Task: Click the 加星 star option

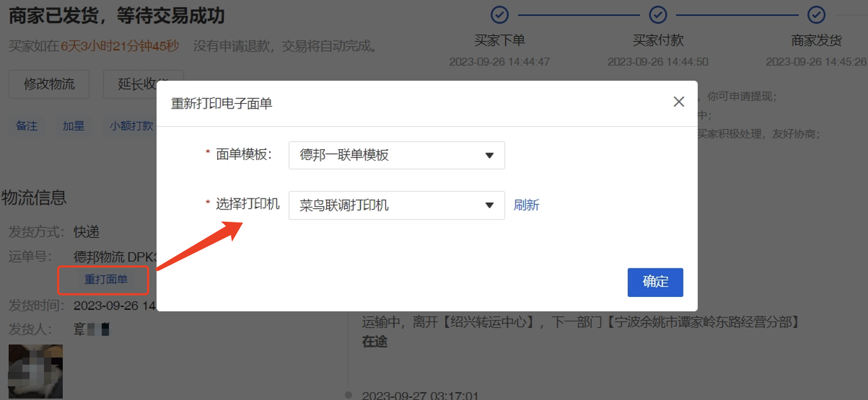Action: 73,125
